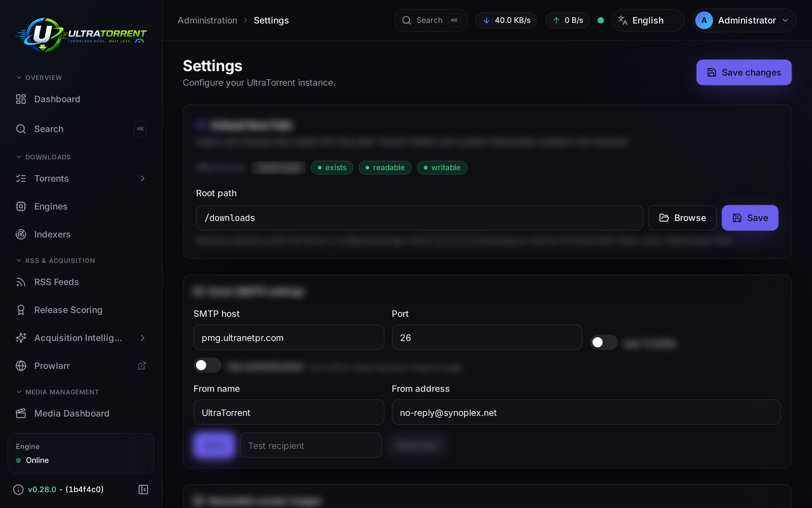Screen dimensions: 812x508
Task: Click the folder icon in Browse
Action: click(x=664, y=218)
